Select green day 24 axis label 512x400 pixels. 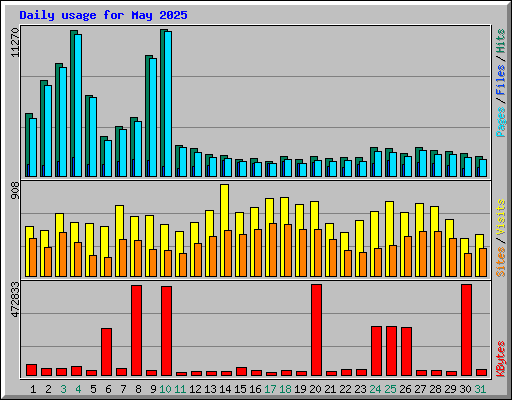click(x=376, y=389)
